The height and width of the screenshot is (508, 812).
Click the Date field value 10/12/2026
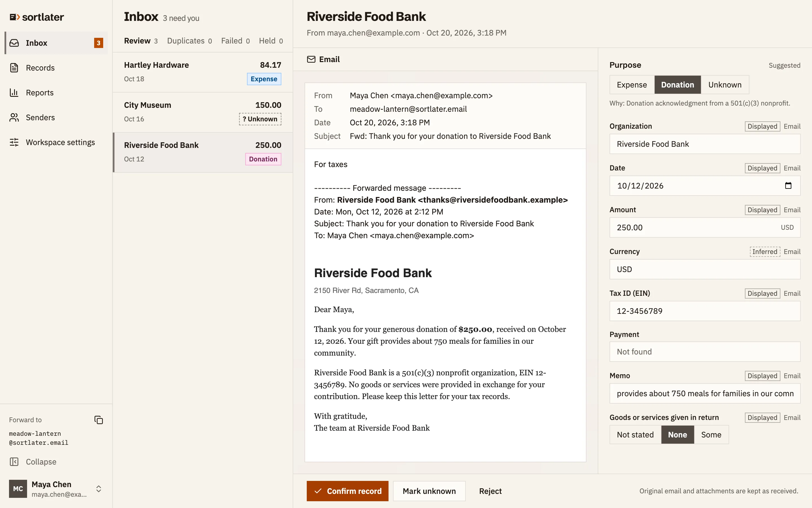(640, 186)
